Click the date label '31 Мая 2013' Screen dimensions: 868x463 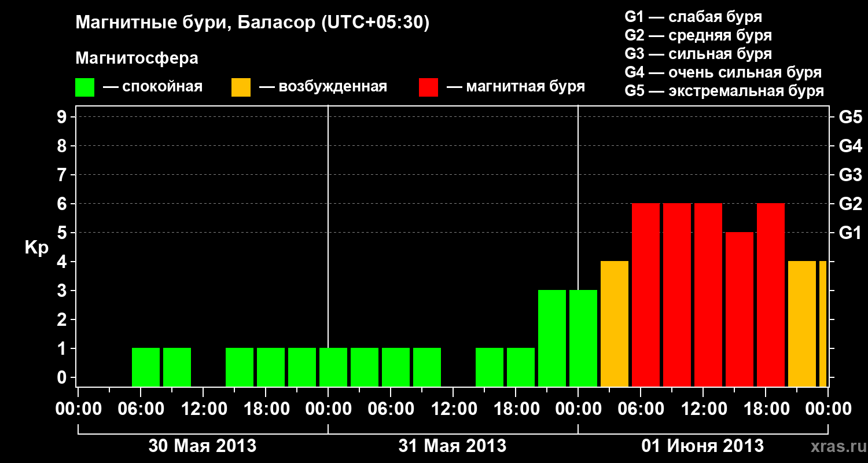tap(453, 446)
